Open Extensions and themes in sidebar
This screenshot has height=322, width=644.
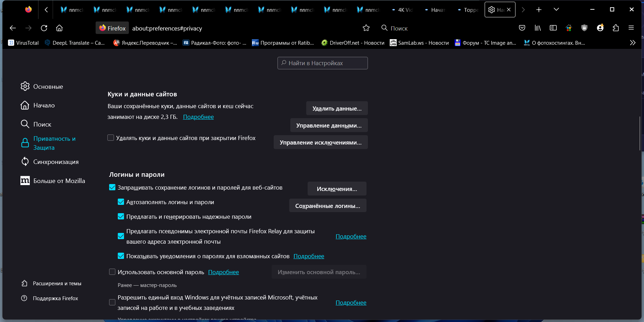coord(51,284)
